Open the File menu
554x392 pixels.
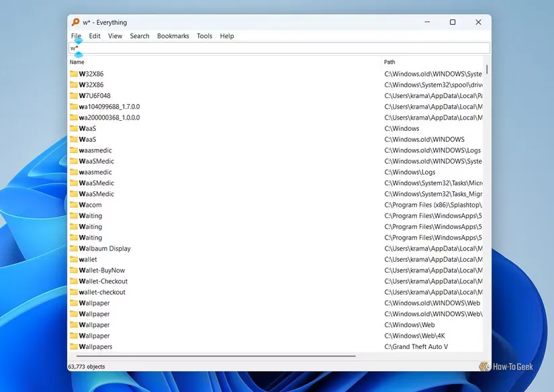(76, 36)
